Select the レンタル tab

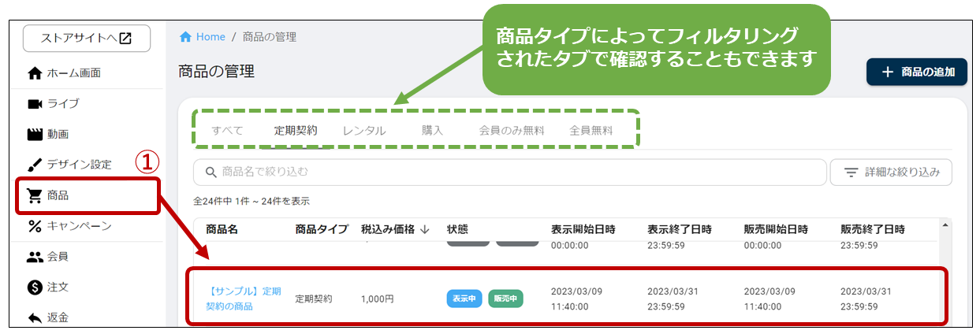[x=364, y=131]
